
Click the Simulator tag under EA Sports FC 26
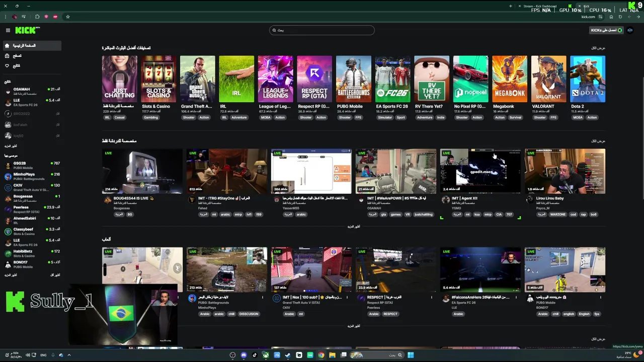pyautogui.click(x=384, y=118)
